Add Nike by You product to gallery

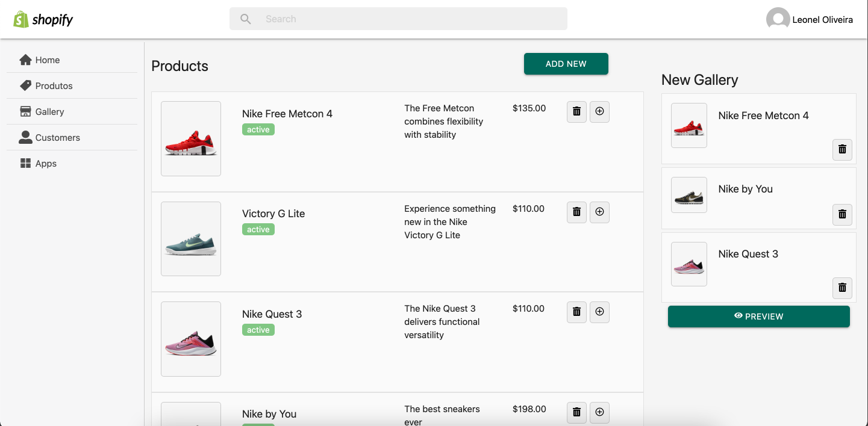599,412
